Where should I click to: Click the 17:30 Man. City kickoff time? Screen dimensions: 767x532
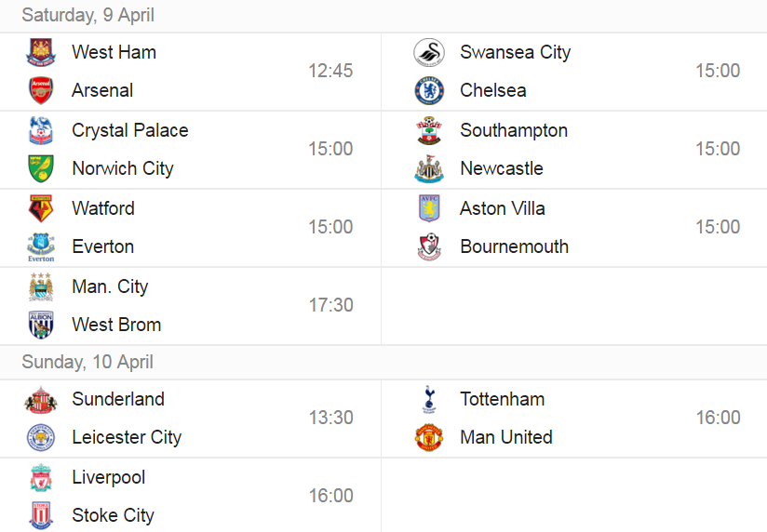tap(330, 305)
